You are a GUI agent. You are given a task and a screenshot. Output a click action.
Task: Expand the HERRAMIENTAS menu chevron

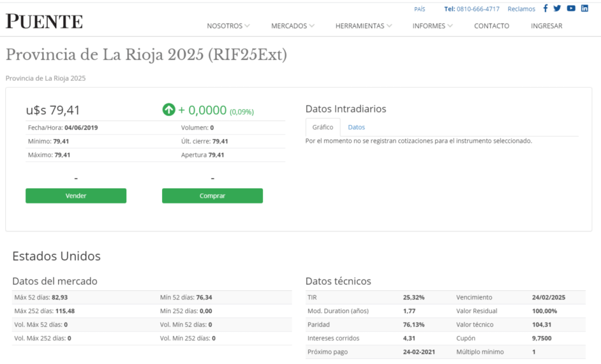coord(390,26)
